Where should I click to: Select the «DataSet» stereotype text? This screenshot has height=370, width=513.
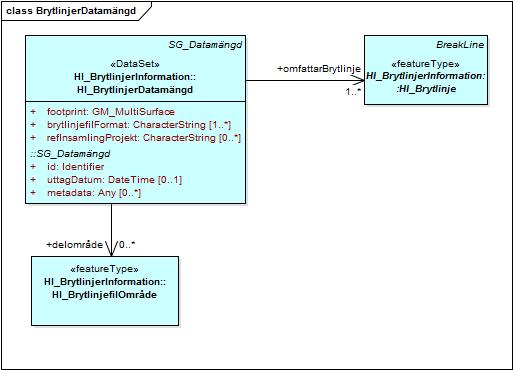[x=135, y=64]
